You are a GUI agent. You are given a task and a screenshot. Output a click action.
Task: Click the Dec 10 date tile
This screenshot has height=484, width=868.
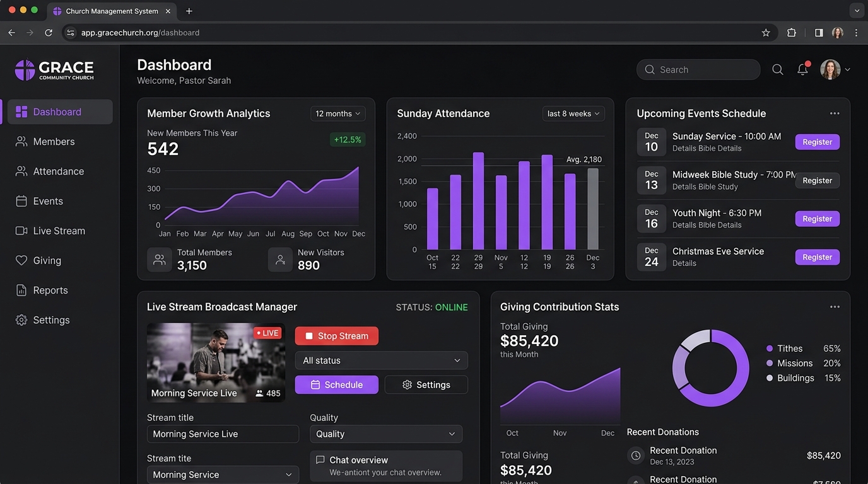pos(652,142)
